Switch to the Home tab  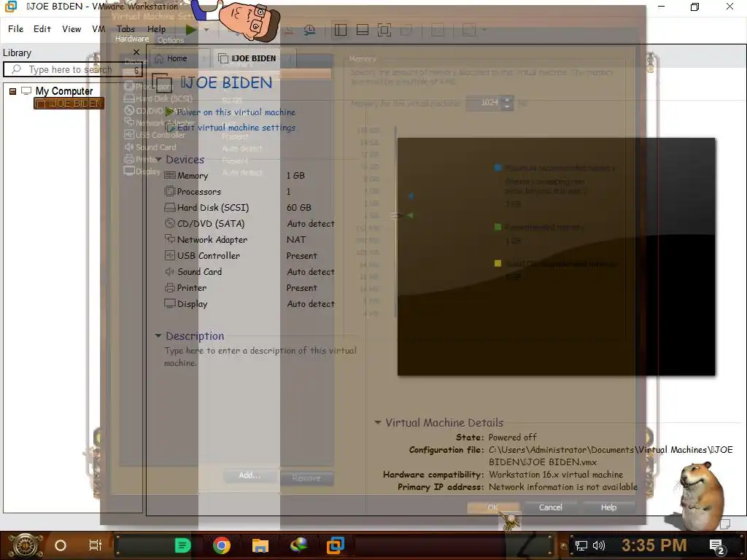tap(177, 58)
